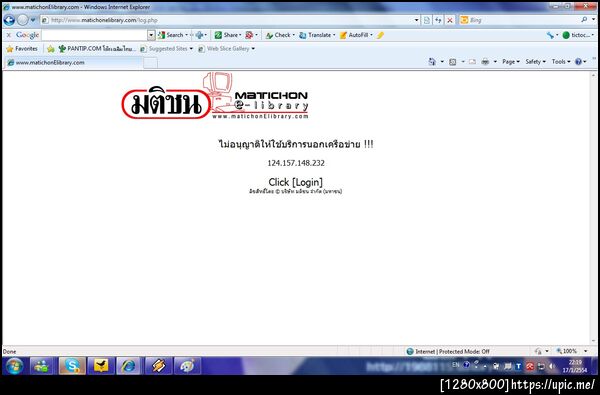Click the IP address text 124.157.148.232
Viewport: 600px width, 395px height.
point(296,163)
